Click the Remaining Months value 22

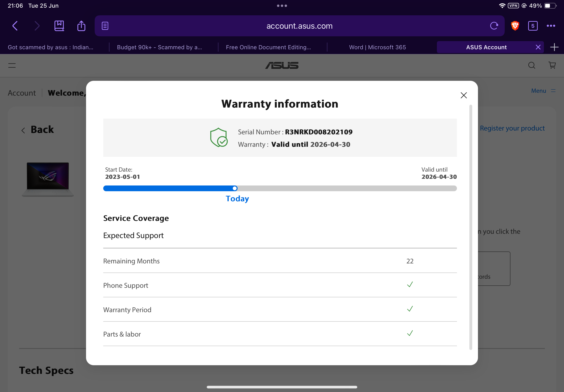coord(410,261)
